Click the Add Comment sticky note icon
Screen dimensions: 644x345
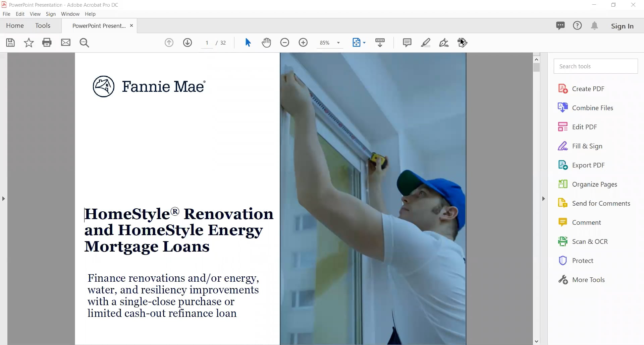(407, 43)
